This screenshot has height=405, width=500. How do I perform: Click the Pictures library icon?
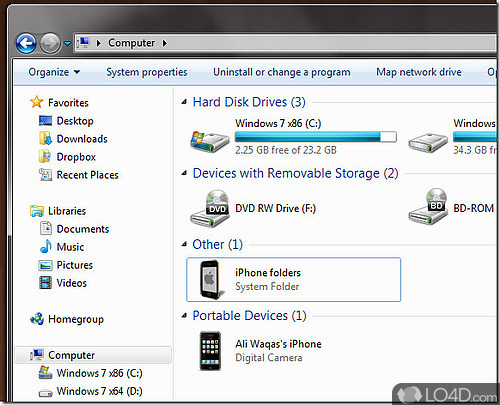coord(45,265)
